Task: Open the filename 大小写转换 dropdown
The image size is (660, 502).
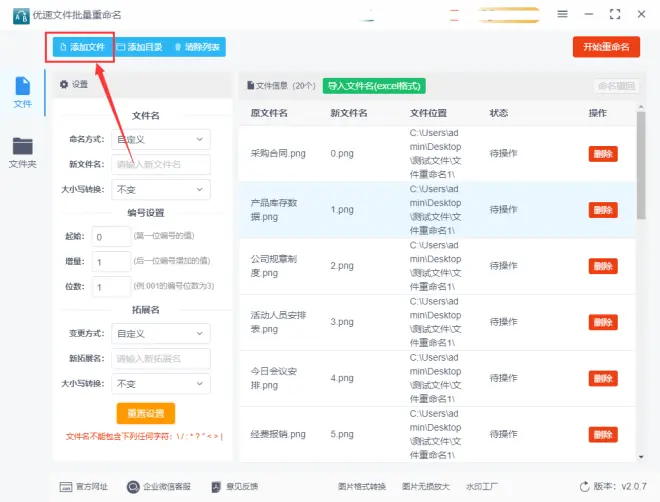Action: point(161,189)
